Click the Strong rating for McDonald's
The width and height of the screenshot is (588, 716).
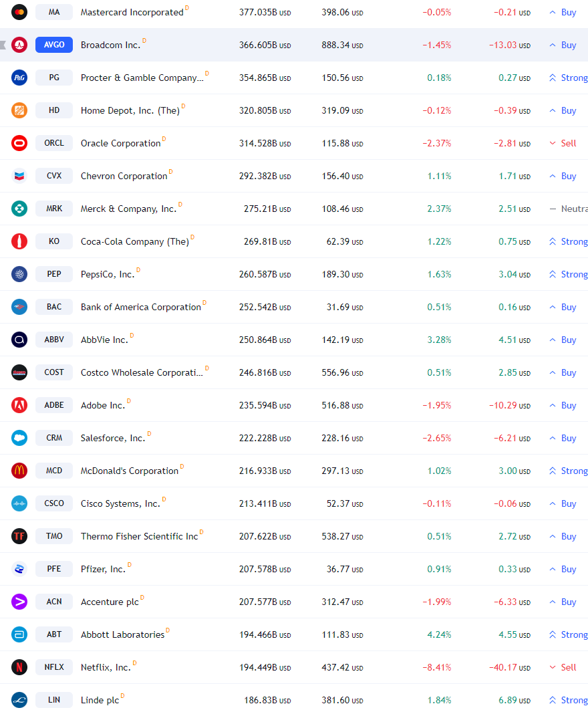(569, 471)
